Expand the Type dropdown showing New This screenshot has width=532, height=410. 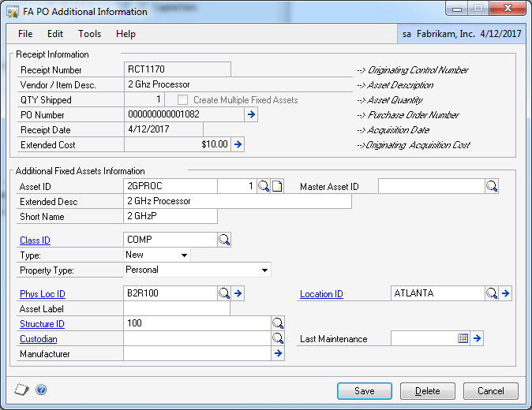tap(184, 255)
